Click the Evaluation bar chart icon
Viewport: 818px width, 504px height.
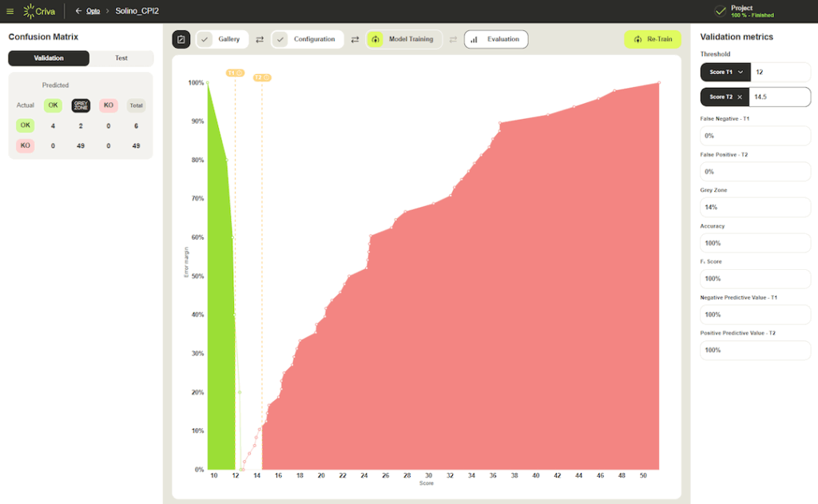point(474,39)
